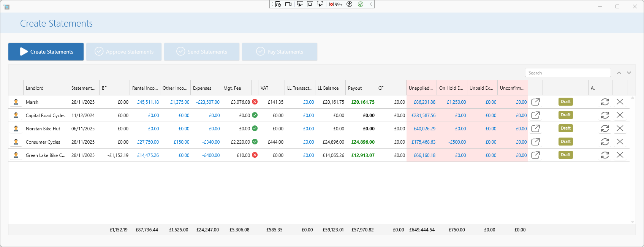
Task: Open the Norstan Bike Hut statement popup
Action: coord(535,128)
